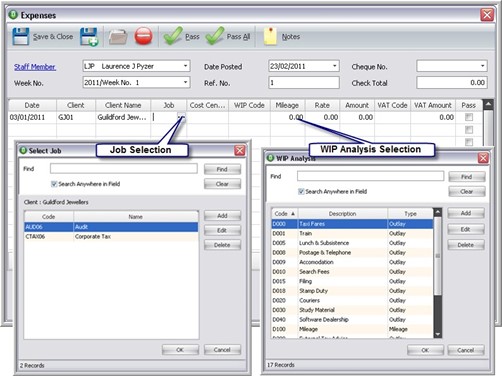Click Cancel in Select Job dialog

pyautogui.click(x=222, y=350)
